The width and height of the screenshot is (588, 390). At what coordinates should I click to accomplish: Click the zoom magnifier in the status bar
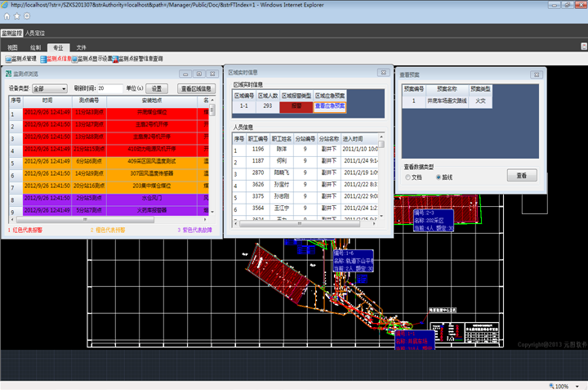point(550,385)
